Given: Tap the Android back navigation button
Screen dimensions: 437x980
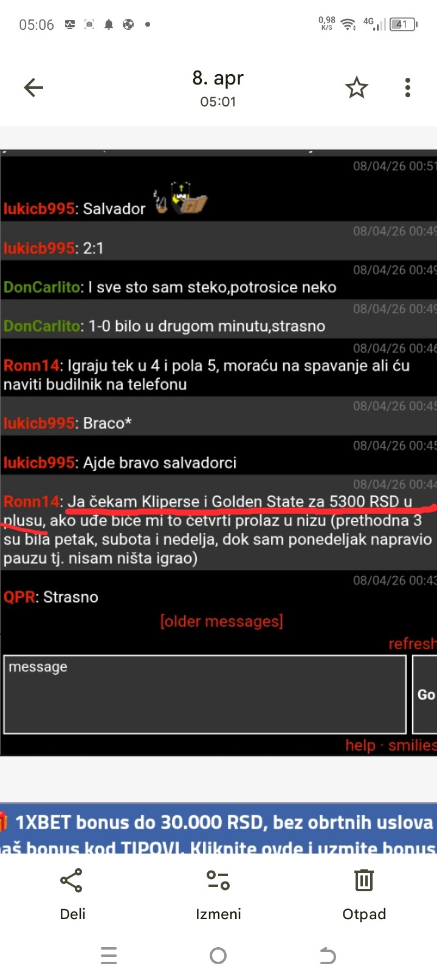Looking at the screenshot, I should point(328,956).
